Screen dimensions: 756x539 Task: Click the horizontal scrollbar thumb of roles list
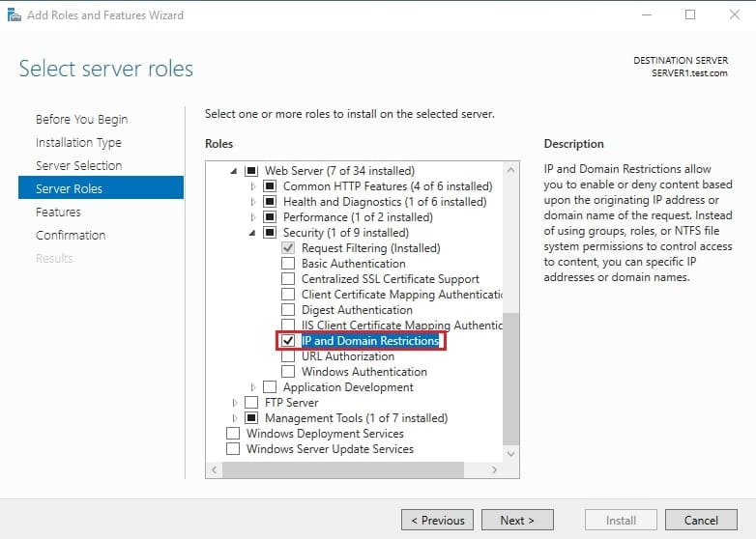click(x=343, y=469)
